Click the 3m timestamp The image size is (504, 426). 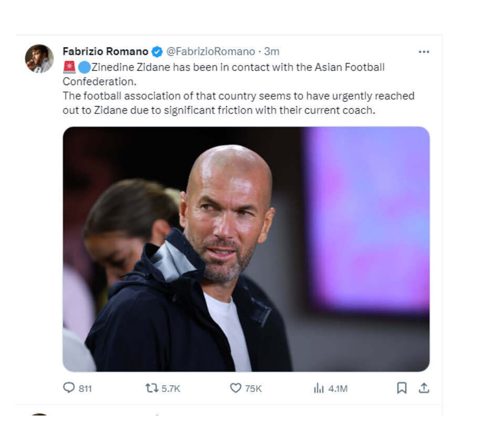272,51
